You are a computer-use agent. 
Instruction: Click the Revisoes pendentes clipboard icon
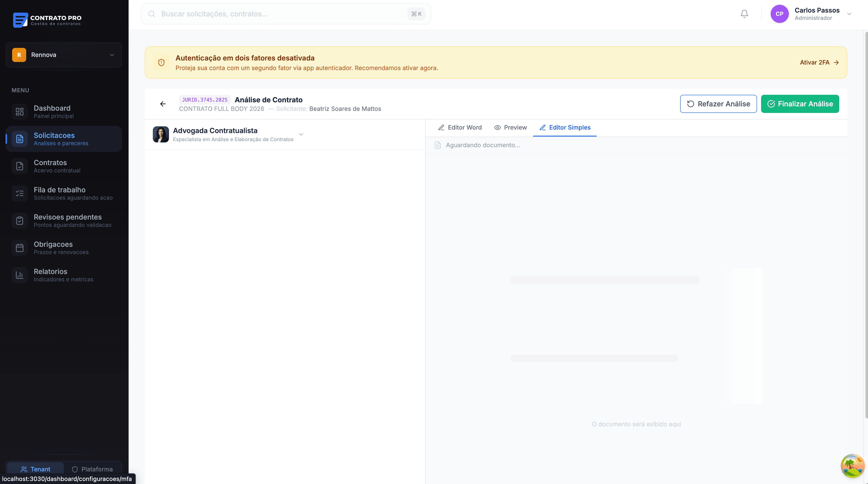pos(19,221)
